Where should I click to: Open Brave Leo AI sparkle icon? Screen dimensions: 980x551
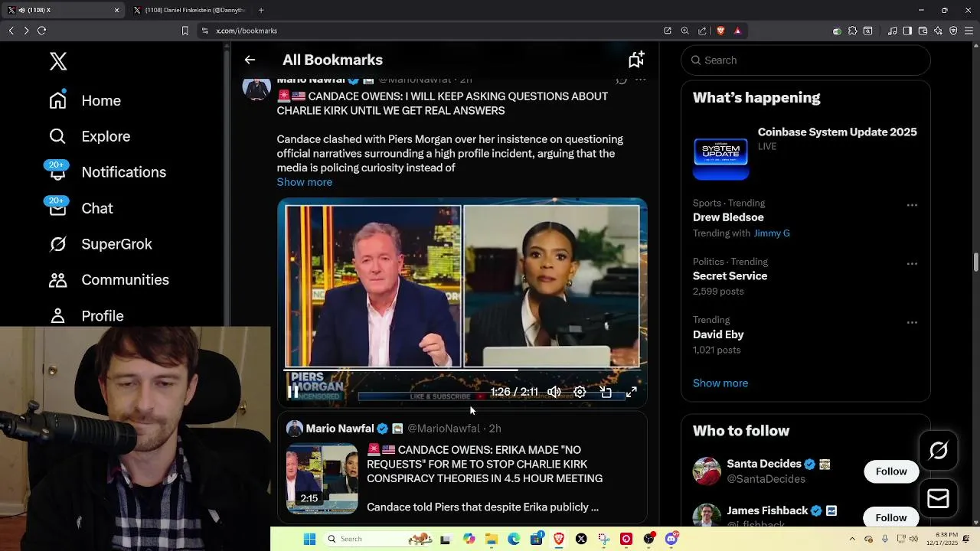938,31
